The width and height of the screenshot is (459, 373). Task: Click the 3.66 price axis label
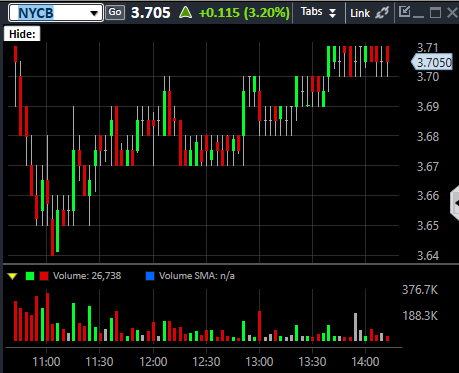[x=428, y=196]
